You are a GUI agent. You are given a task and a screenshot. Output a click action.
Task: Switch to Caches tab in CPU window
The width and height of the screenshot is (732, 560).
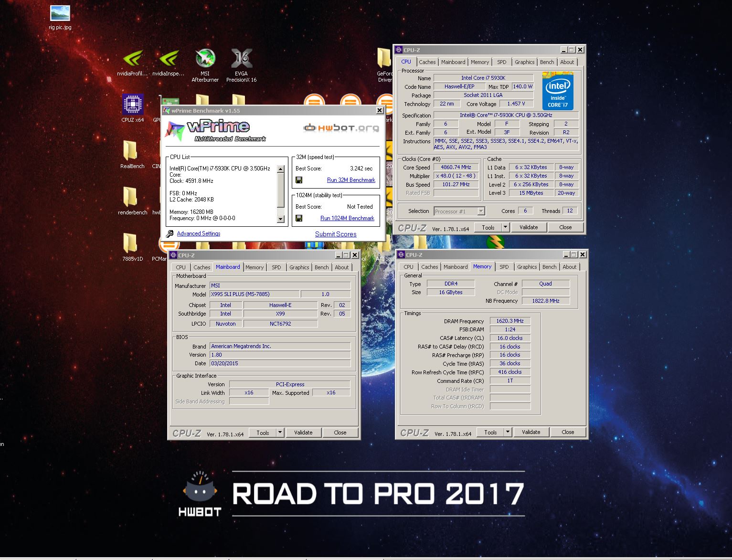pyautogui.click(x=427, y=62)
